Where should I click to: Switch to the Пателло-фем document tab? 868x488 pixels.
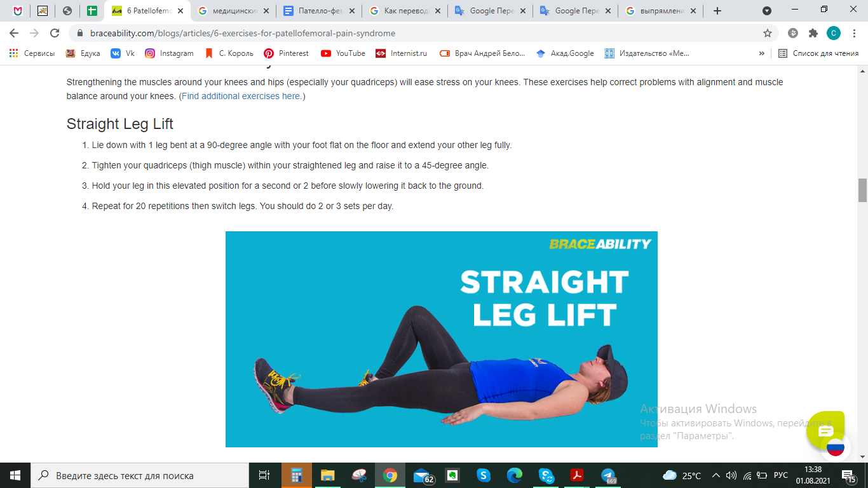click(x=320, y=11)
